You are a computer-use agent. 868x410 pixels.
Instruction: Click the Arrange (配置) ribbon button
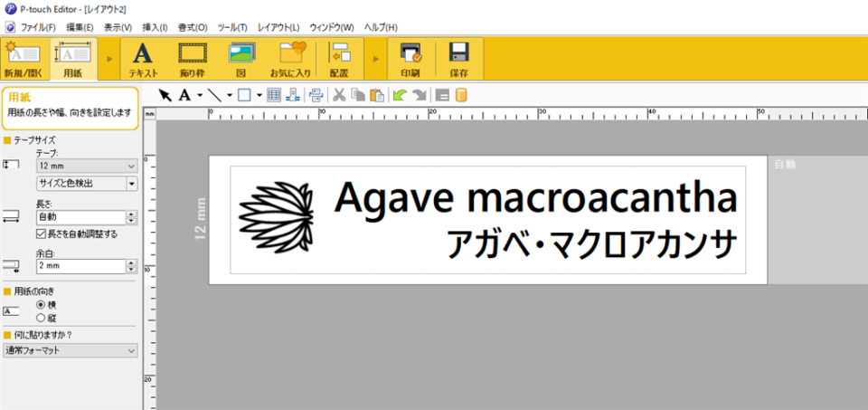pyautogui.click(x=339, y=59)
